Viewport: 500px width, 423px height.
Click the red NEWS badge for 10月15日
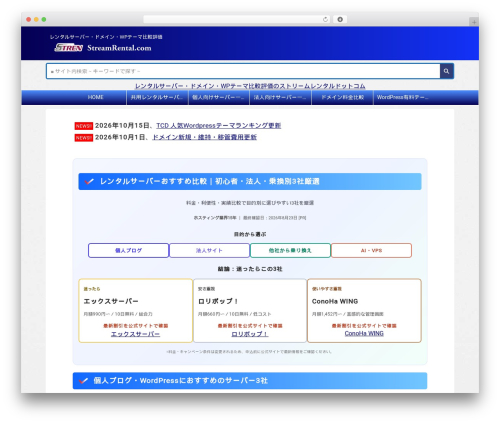pos(83,126)
